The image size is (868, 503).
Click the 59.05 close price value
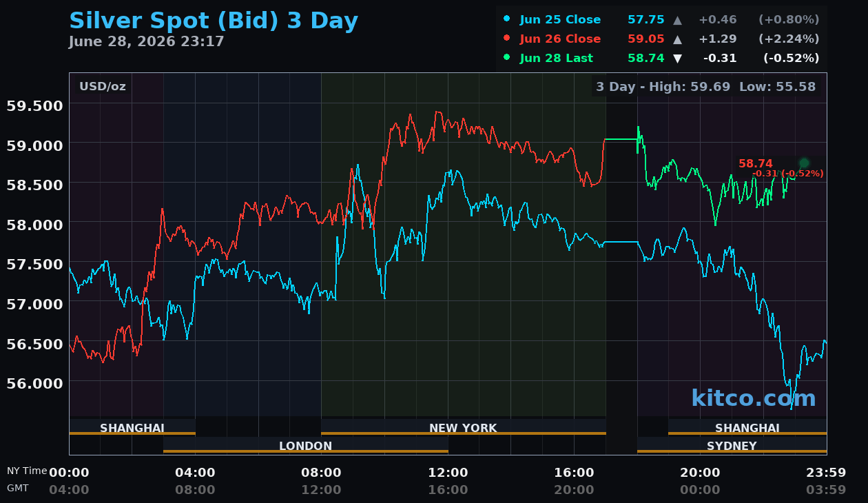tap(645, 39)
